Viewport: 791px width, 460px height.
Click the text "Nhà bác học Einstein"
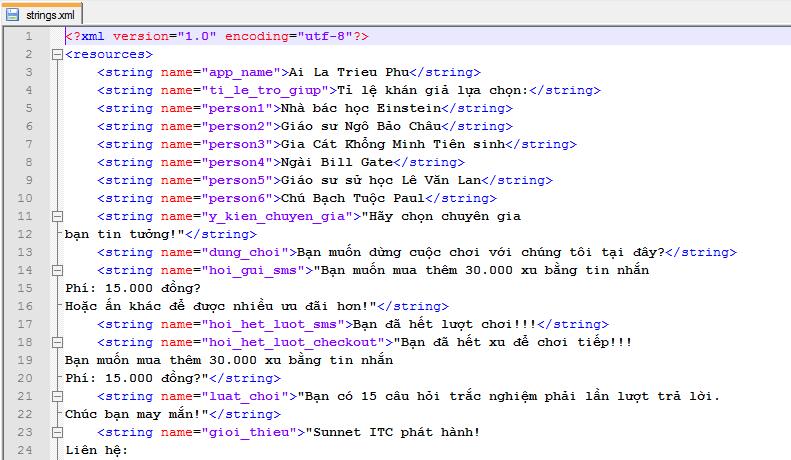(361, 108)
